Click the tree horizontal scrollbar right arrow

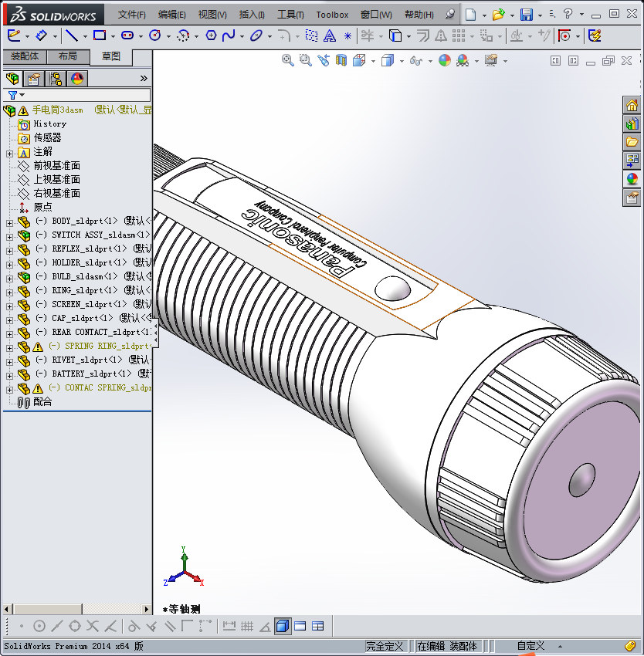[x=147, y=609]
